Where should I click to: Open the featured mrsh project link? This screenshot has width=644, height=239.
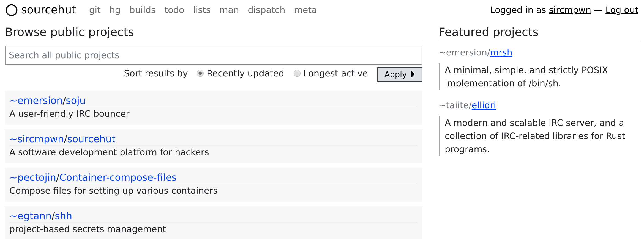(x=501, y=52)
